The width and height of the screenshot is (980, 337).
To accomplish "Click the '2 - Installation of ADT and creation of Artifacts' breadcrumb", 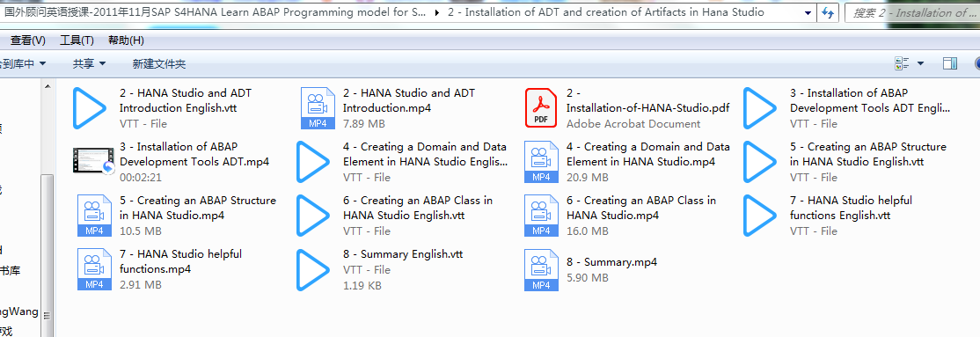I will point(606,12).
